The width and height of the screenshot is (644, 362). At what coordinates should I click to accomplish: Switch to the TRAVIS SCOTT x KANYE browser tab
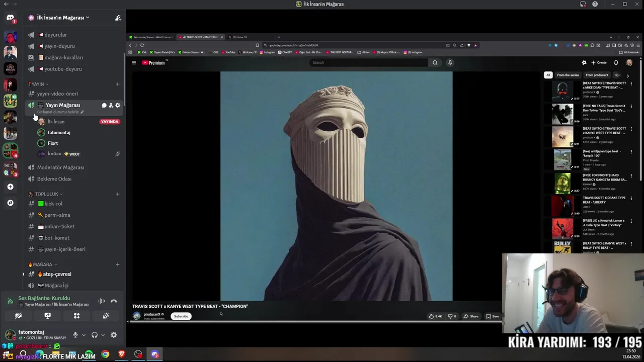coord(201,37)
